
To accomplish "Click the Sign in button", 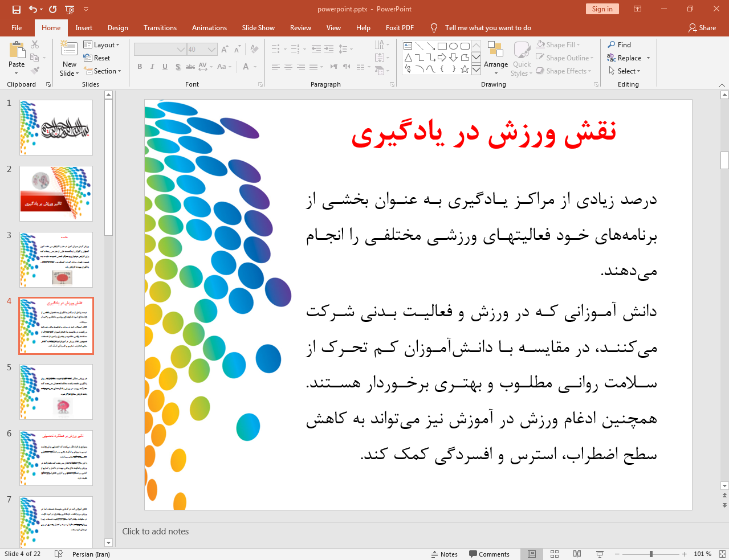I will pyautogui.click(x=602, y=9).
